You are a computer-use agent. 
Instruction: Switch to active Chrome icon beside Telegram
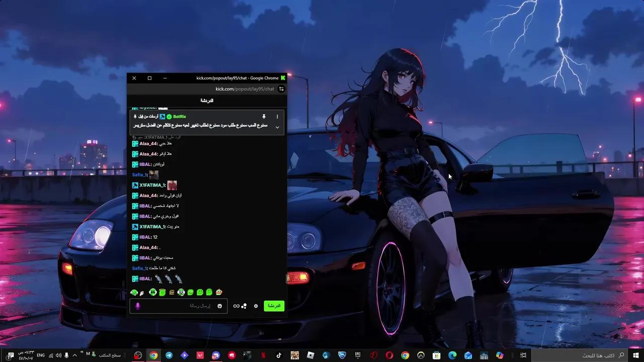click(153, 355)
